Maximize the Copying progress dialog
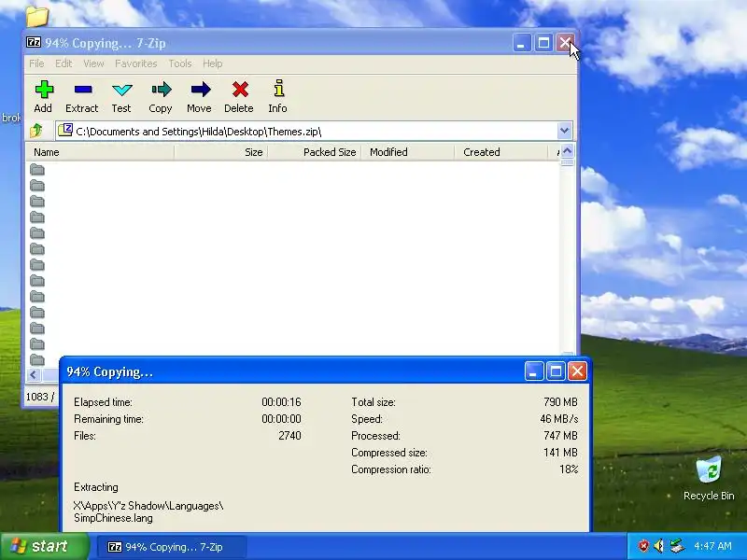Screen dimensions: 747x560 (556, 371)
